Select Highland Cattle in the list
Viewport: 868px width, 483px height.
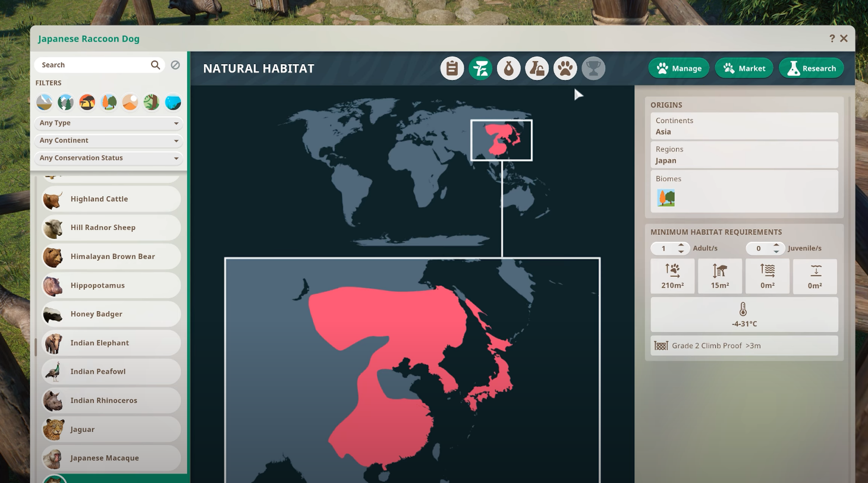pos(111,199)
